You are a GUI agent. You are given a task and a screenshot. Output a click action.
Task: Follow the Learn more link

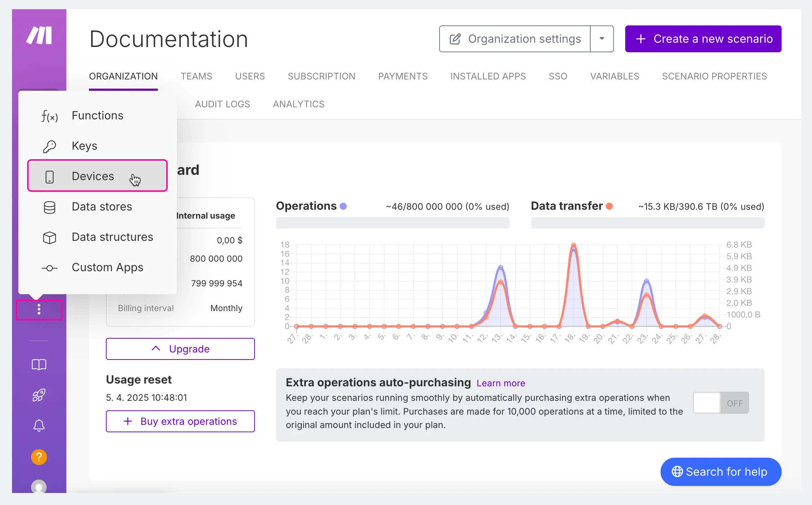501,383
